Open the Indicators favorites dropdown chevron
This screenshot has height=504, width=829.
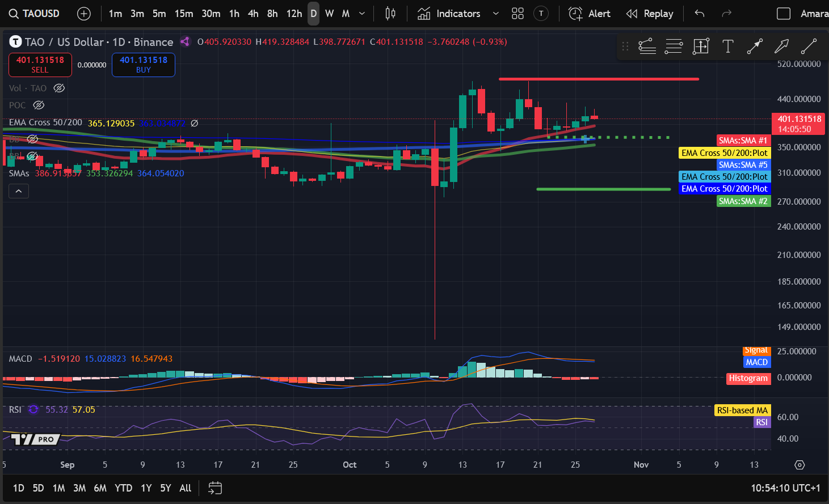[x=496, y=14]
